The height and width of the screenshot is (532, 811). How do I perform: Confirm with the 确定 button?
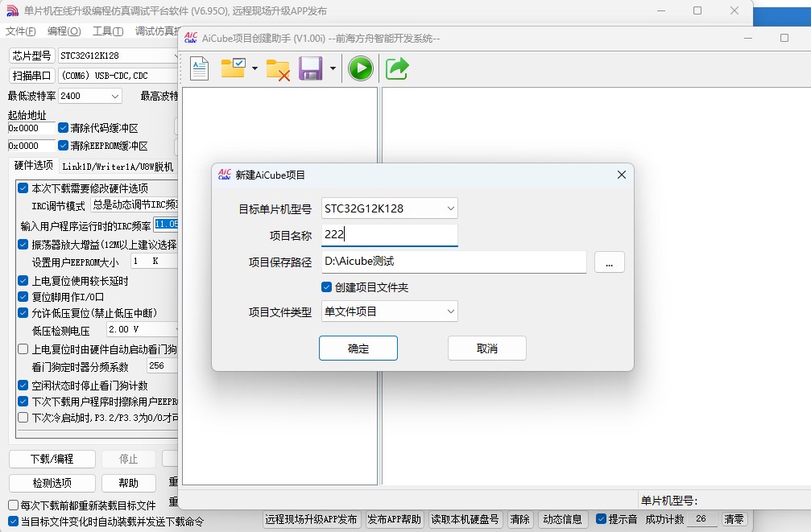click(x=358, y=348)
